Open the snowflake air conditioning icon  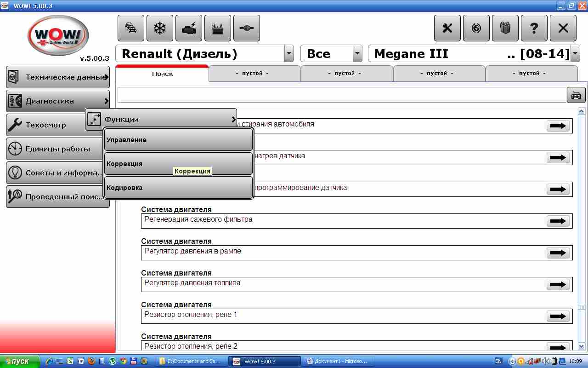[160, 29]
